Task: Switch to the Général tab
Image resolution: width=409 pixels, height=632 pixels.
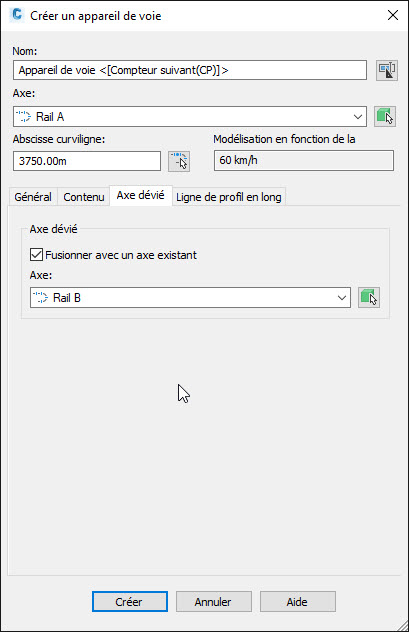Action: tap(33, 197)
